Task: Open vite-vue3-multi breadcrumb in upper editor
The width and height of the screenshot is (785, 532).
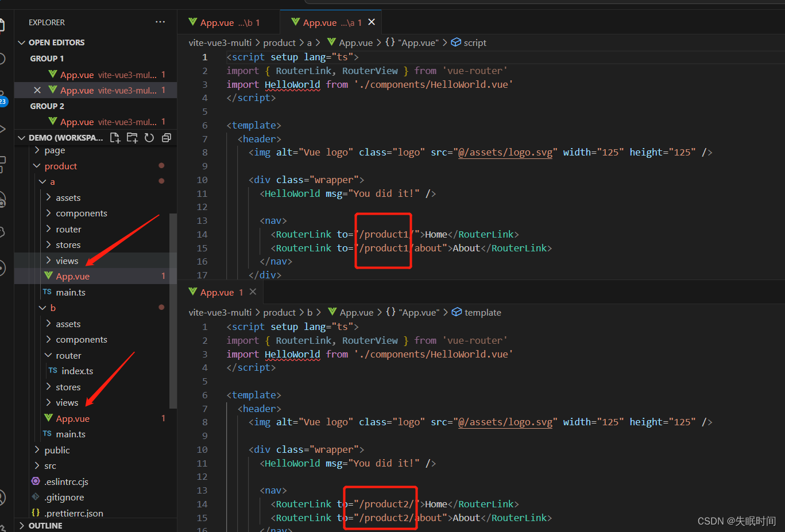Action: click(x=220, y=42)
